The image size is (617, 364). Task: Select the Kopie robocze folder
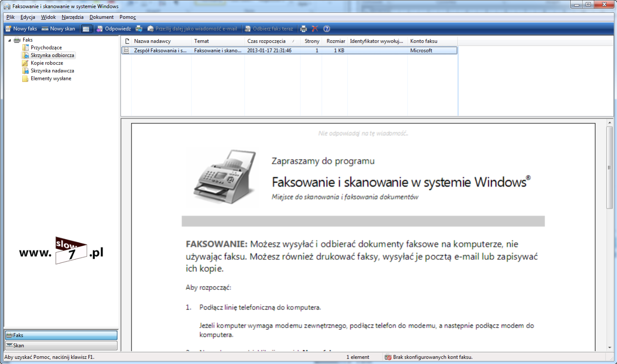(47, 63)
